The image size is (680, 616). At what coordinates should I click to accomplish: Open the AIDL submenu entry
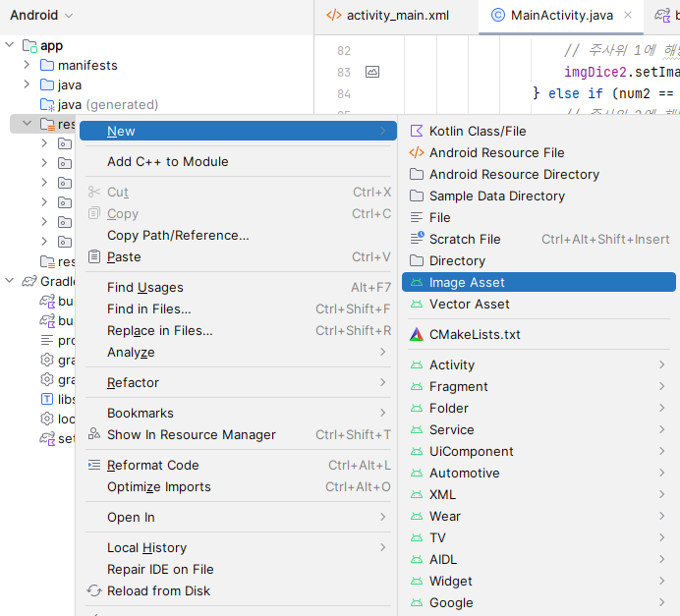pyautogui.click(x=538, y=560)
